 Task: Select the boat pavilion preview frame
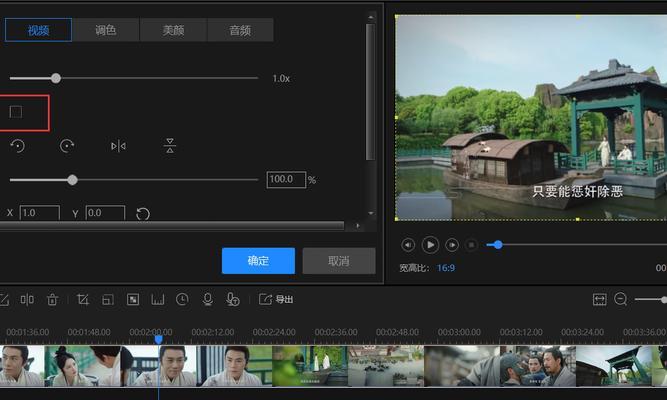531,118
